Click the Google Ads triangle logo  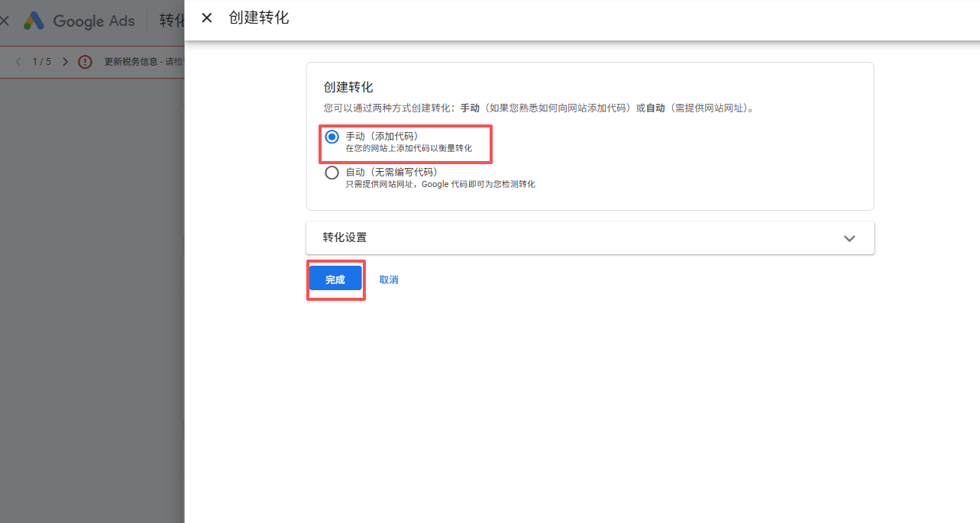(34, 21)
